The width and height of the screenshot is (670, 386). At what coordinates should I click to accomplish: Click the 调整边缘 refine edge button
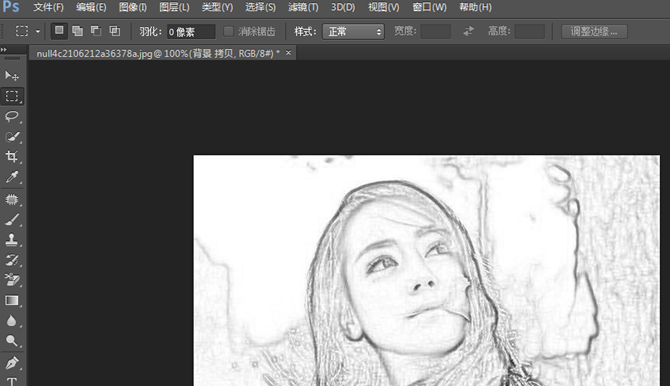(594, 32)
